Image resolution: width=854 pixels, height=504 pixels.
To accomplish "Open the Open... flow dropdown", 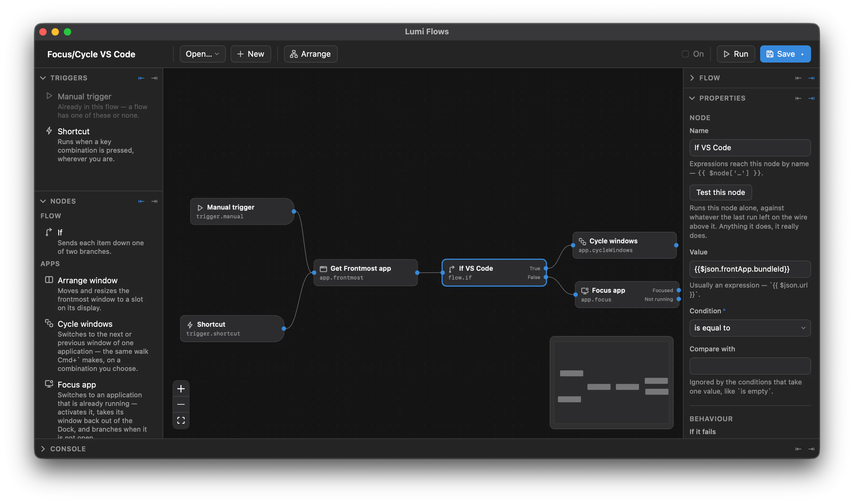I will [202, 54].
